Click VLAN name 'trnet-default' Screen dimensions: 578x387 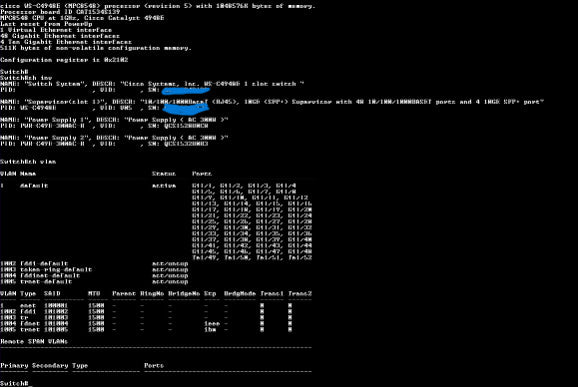[46, 282]
